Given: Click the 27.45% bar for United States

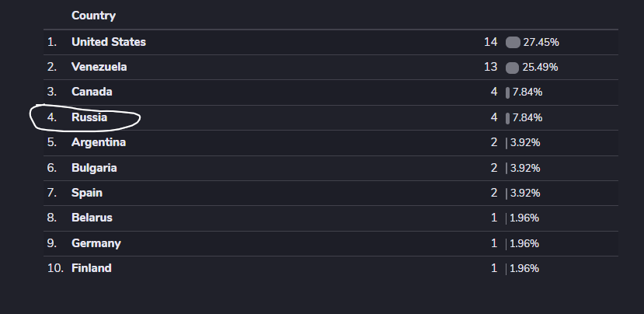Looking at the screenshot, I should point(513,42).
